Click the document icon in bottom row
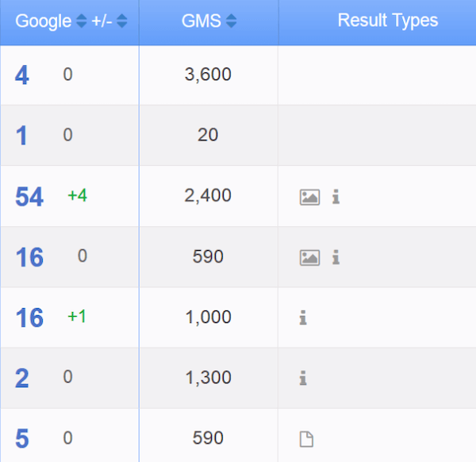Viewport: 476px width, 462px height. point(305,438)
